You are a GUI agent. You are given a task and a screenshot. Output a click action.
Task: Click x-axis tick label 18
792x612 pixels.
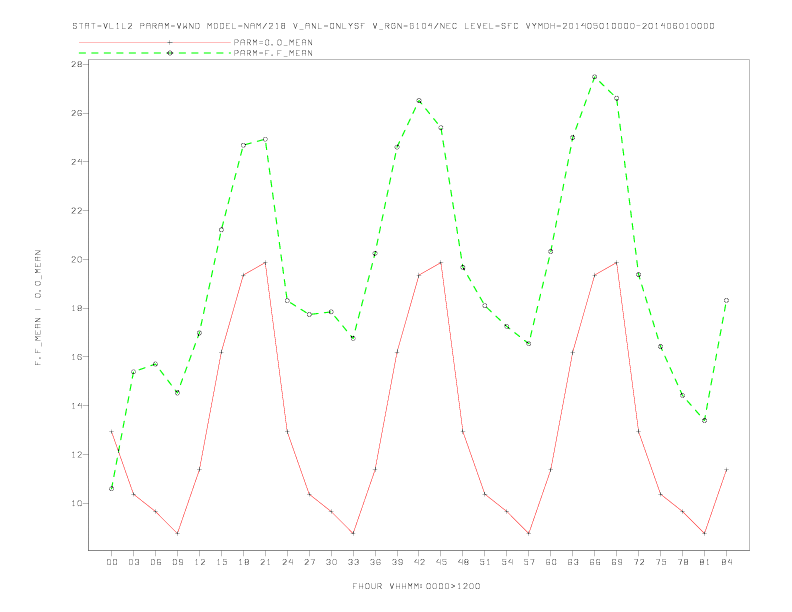point(243,562)
